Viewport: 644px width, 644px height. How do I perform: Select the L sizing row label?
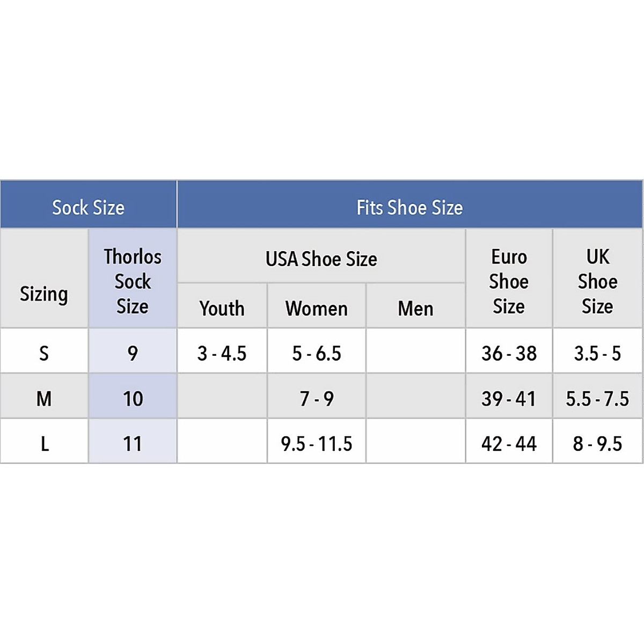click(x=44, y=443)
